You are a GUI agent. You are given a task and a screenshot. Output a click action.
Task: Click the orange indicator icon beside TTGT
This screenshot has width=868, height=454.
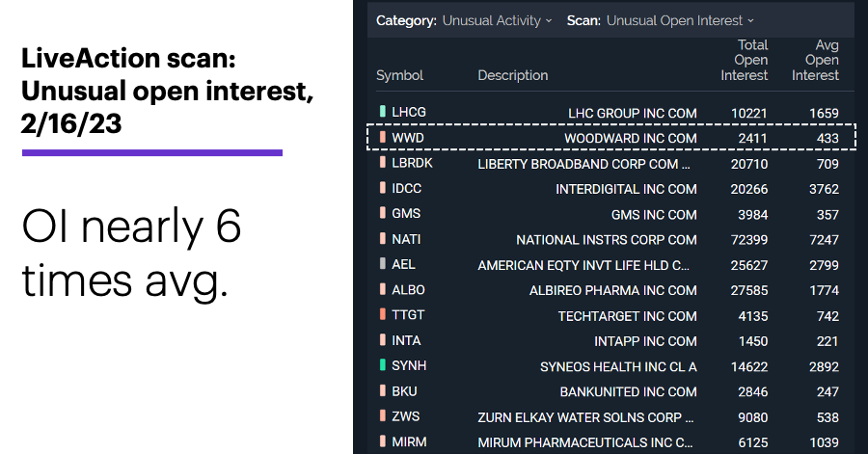tap(383, 314)
